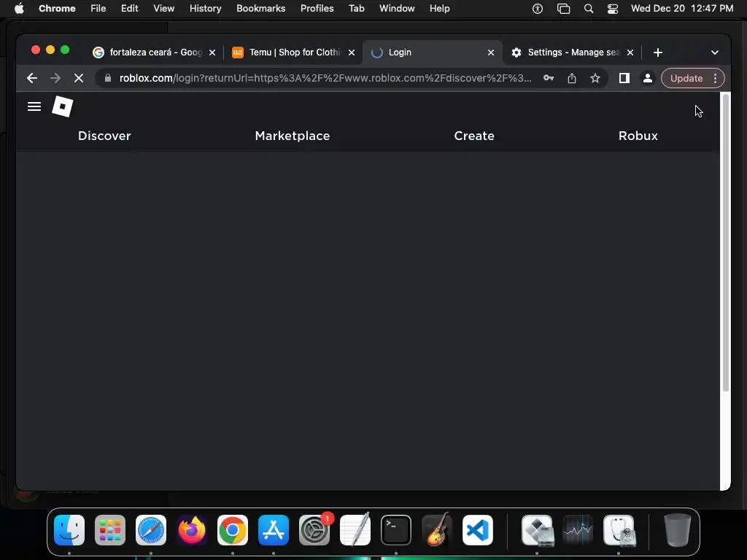This screenshot has height=560, width=747.
Task: Click the share page icon
Action: point(572,78)
